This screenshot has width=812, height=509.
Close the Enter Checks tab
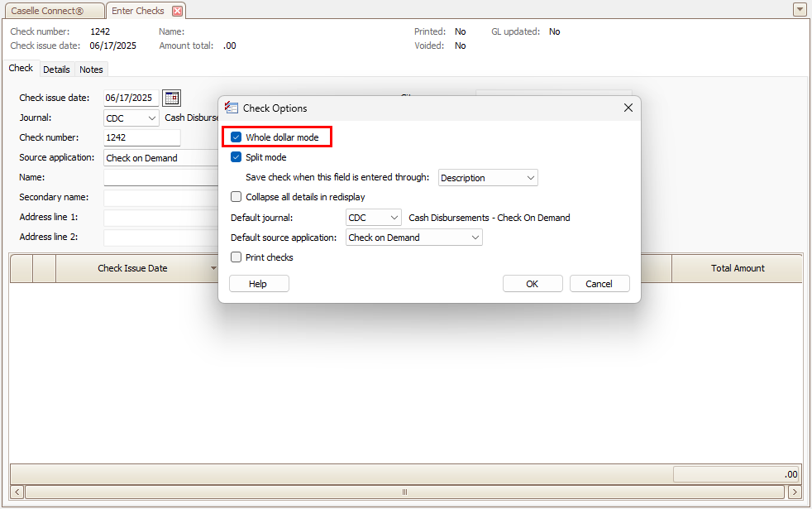point(177,11)
